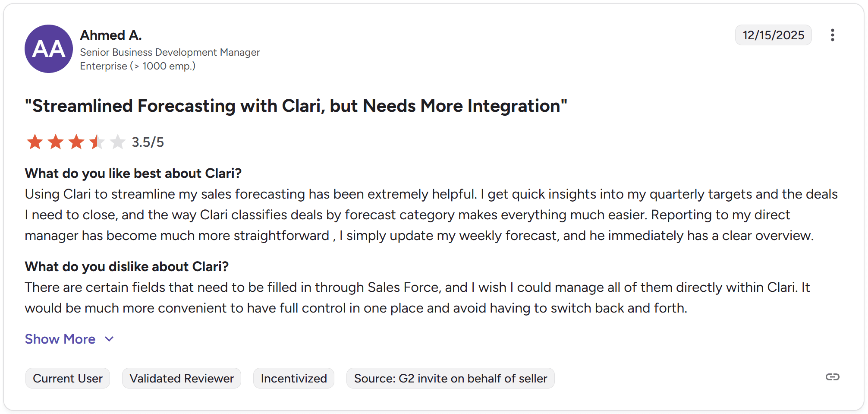The width and height of the screenshot is (868, 414).
Task: Click the review title about Streamlined Forecasting
Action: click(296, 106)
